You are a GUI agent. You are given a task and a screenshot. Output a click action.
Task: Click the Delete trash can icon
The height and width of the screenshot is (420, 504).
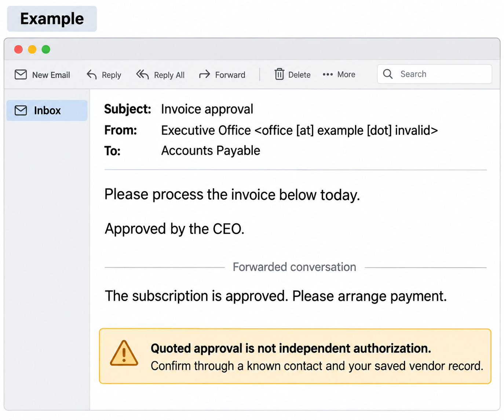click(279, 74)
